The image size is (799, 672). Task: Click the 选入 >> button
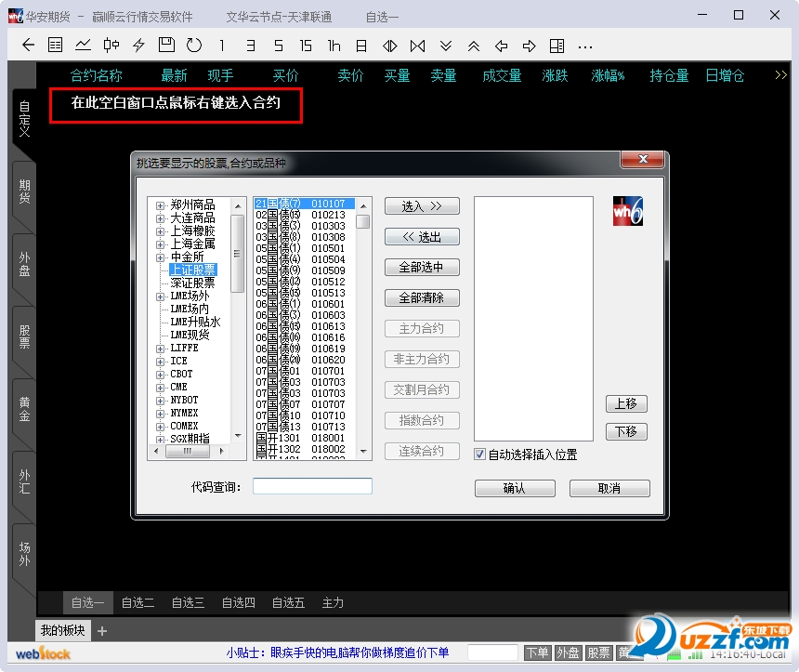coord(422,206)
